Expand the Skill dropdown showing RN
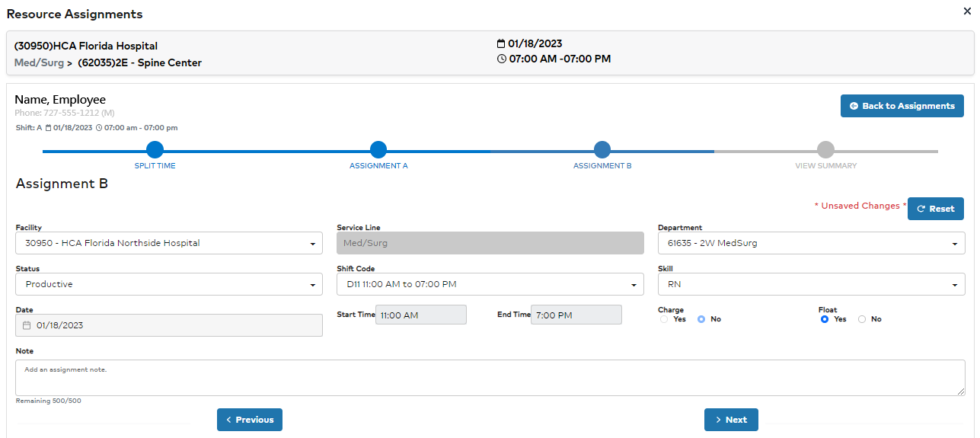Screen dimensions: 980x438 811,285
